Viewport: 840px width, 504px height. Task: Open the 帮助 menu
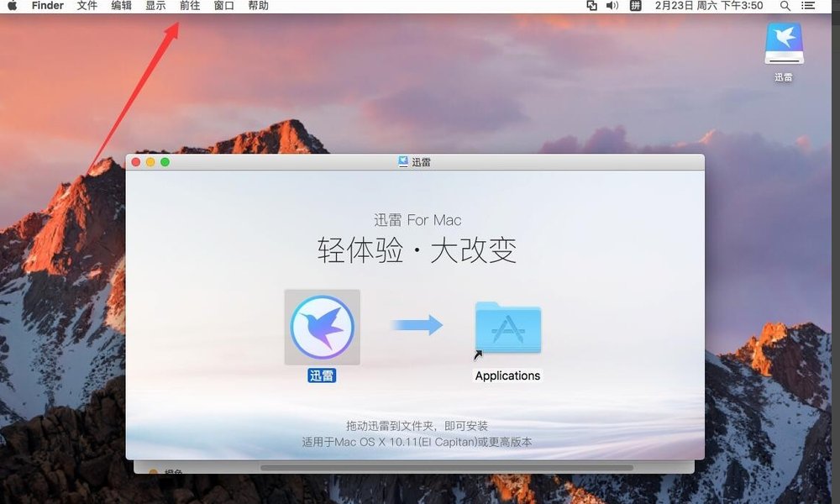pos(257,6)
